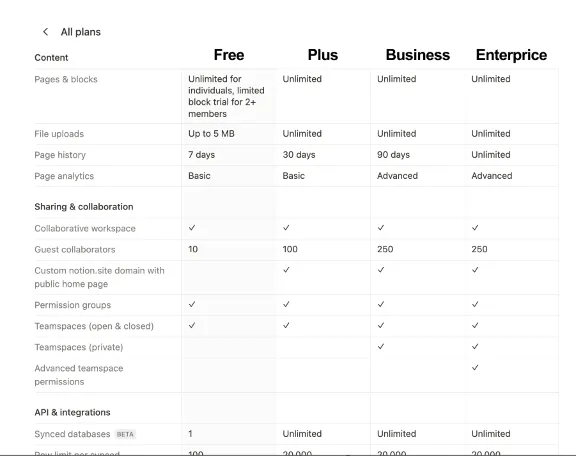Click the Sharing & collaboration section heading
576x456 pixels.
pos(84,207)
